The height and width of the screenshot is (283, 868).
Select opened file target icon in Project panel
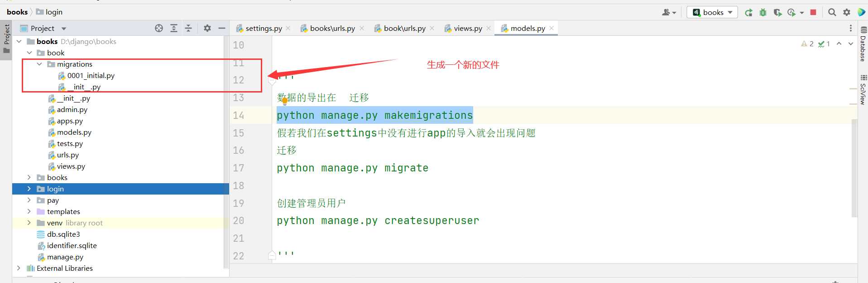pos(159,28)
